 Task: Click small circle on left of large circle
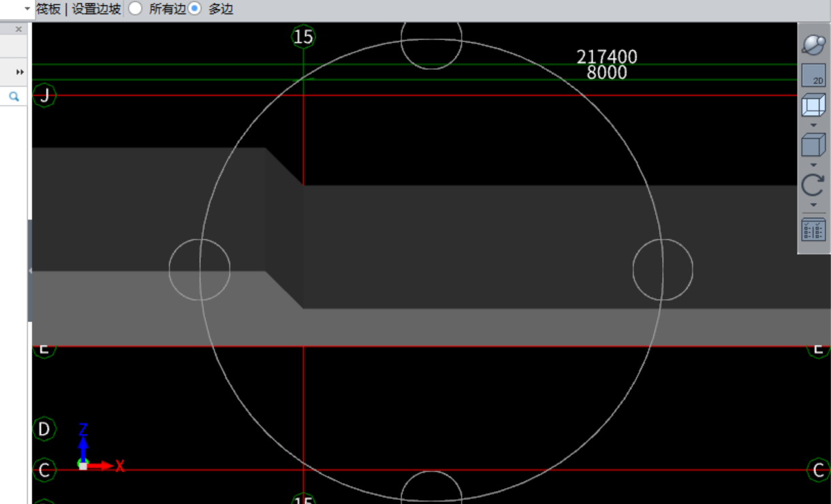pos(200,270)
